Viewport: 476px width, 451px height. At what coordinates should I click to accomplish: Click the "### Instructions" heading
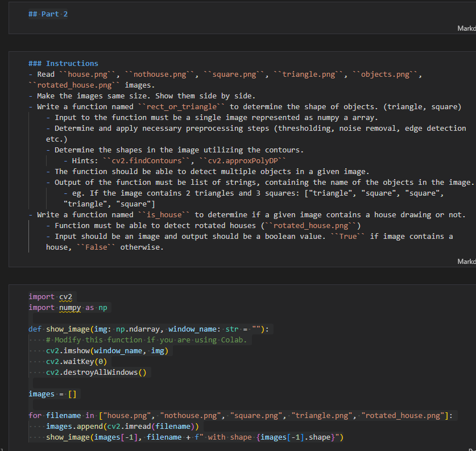pyautogui.click(x=63, y=64)
